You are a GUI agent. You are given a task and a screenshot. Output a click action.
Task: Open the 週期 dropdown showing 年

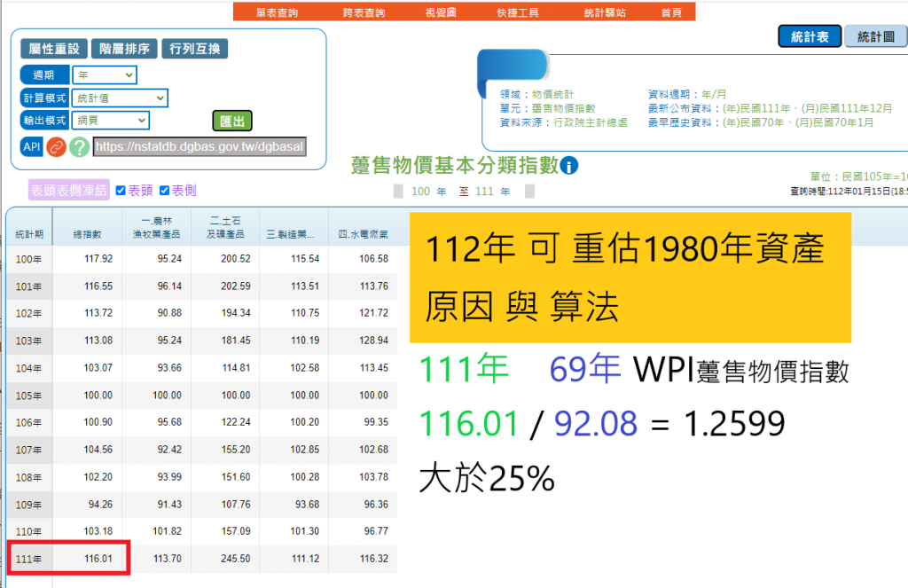pos(104,75)
